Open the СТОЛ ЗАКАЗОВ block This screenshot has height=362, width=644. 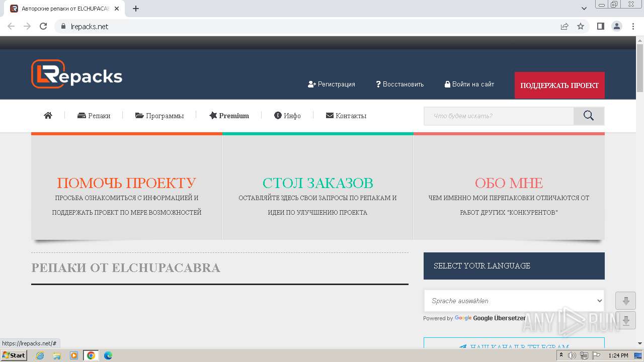click(317, 187)
